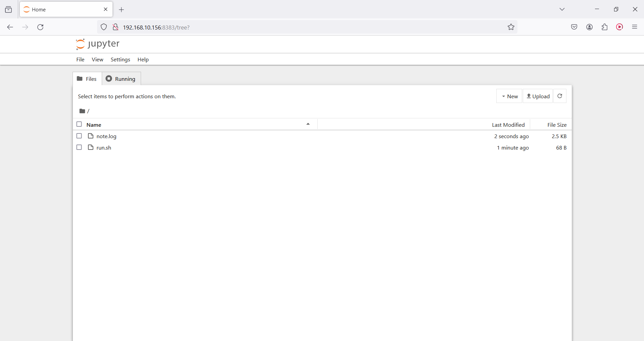The height and width of the screenshot is (341, 644).
Task: Click the run.sh file icon
Action: coord(91,147)
